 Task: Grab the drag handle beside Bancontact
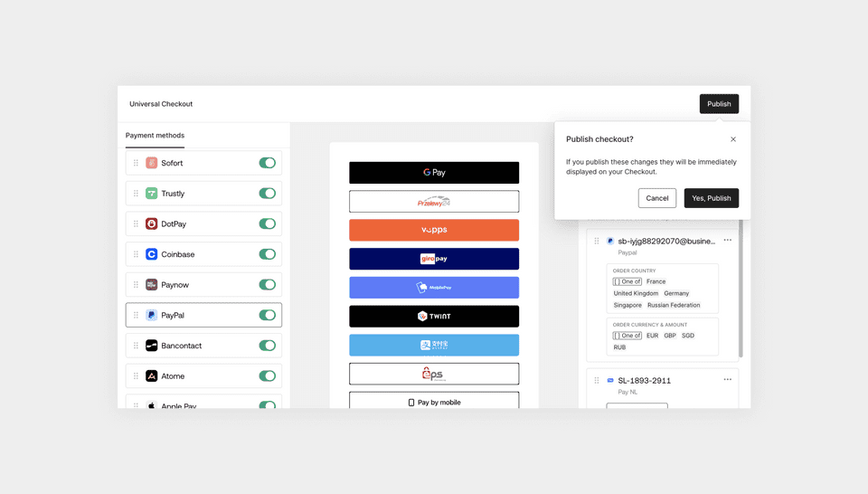[136, 346]
